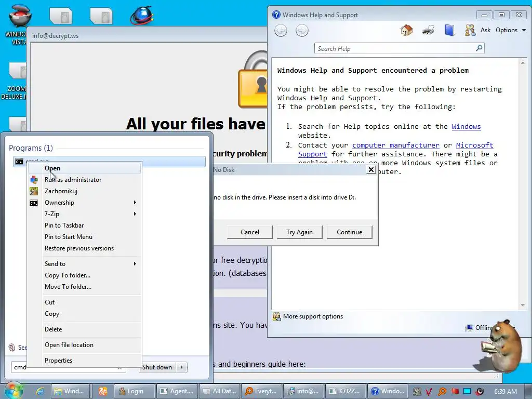Image resolution: width=532 pixels, height=399 pixels.
Task: Click Cancel in the No Disk dialog
Action: pos(250,232)
